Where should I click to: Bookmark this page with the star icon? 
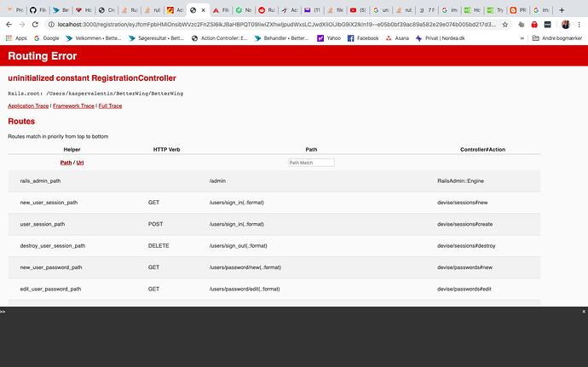tap(504, 25)
